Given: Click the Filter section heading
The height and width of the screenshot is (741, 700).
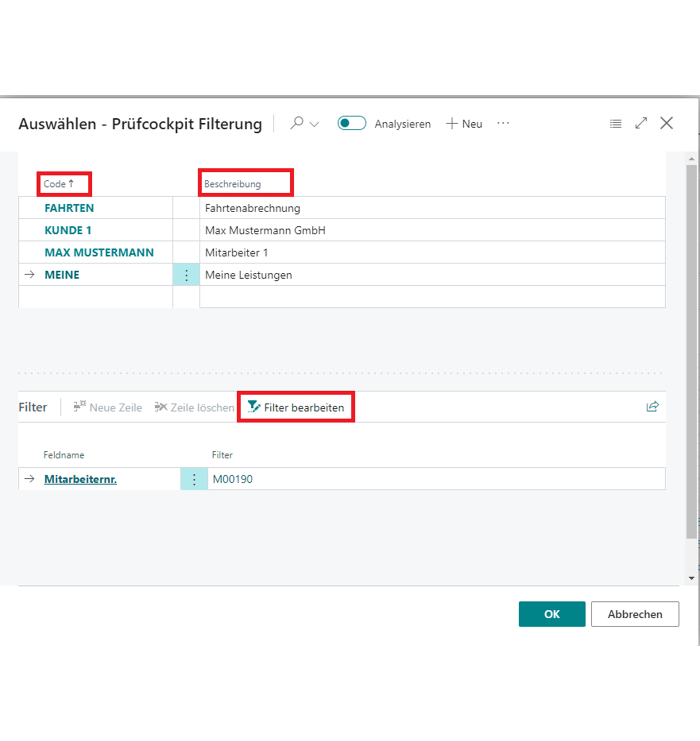Looking at the screenshot, I should tap(33, 407).
